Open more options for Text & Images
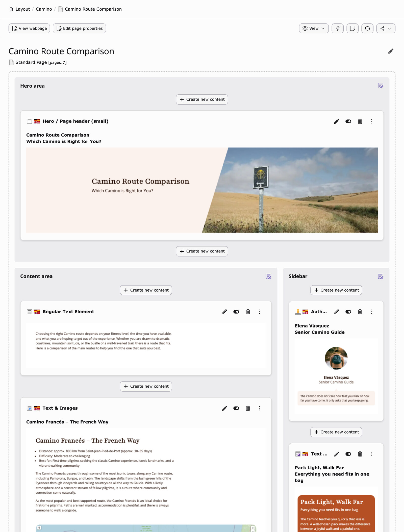Viewport: 404px width, 532px height. 259,408
